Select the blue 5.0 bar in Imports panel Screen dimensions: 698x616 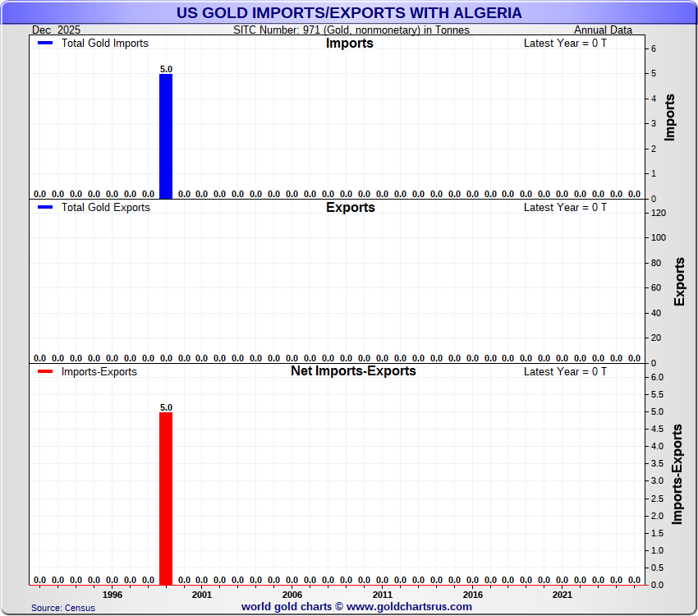(166, 136)
